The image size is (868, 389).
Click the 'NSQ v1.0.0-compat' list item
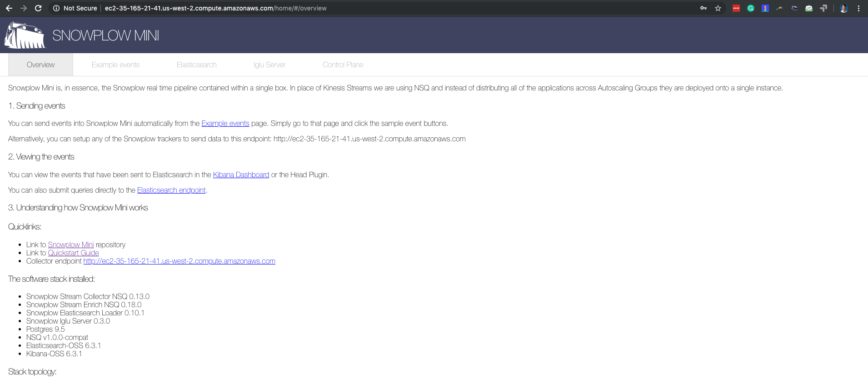tap(57, 337)
